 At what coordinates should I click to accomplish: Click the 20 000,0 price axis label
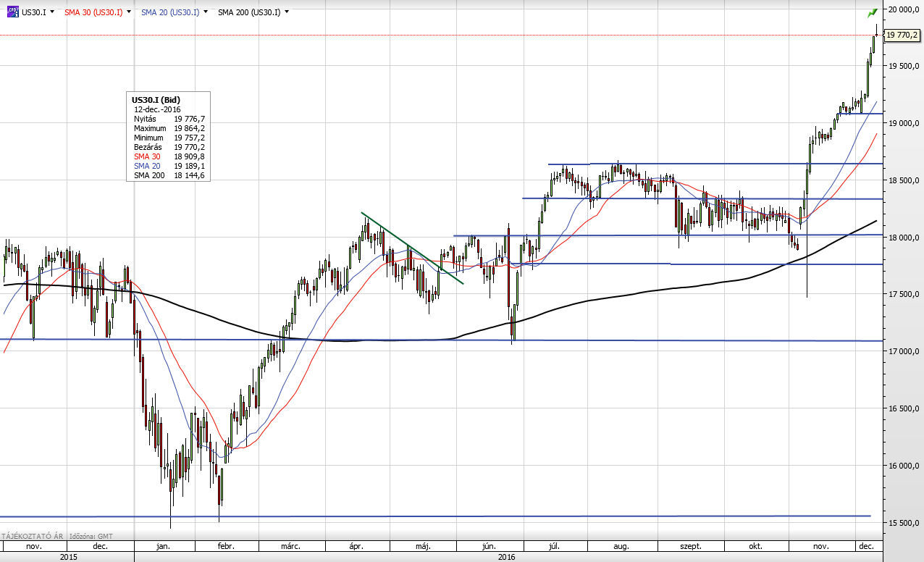(x=904, y=9)
